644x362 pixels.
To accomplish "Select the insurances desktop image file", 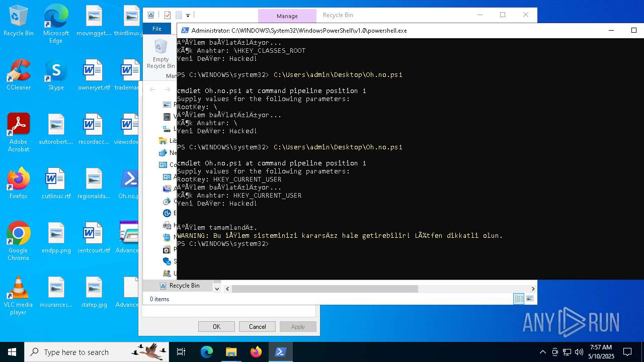I will click(56, 292).
